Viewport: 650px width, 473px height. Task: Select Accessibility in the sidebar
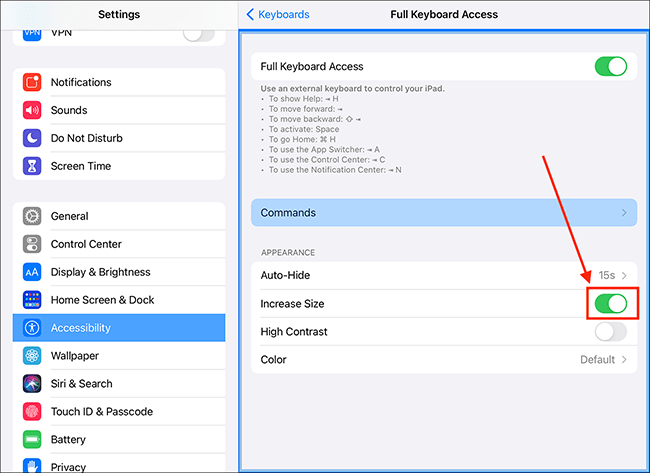pyautogui.click(x=119, y=328)
